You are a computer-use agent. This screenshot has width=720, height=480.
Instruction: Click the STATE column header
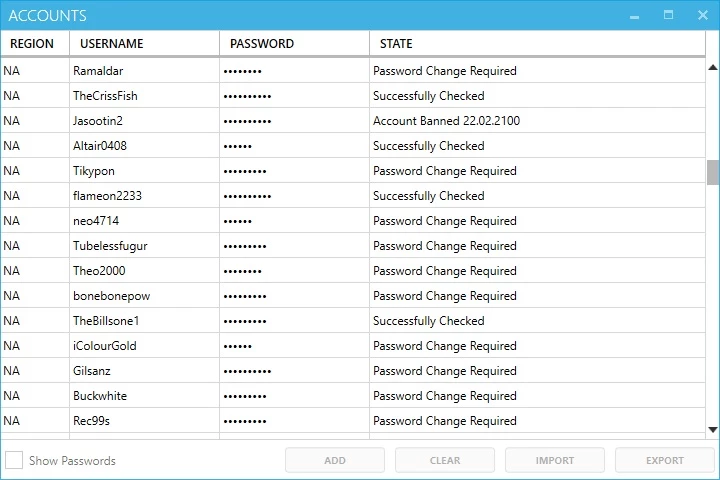pos(537,44)
